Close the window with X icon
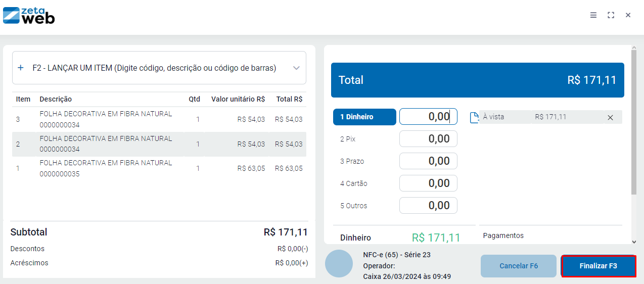644x284 pixels. point(628,15)
